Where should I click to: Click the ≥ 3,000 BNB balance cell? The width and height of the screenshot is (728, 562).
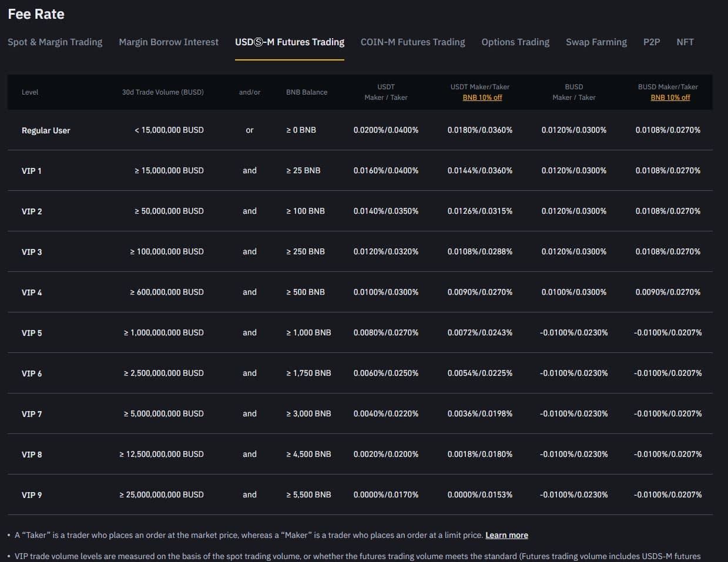[x=308, y=413]
